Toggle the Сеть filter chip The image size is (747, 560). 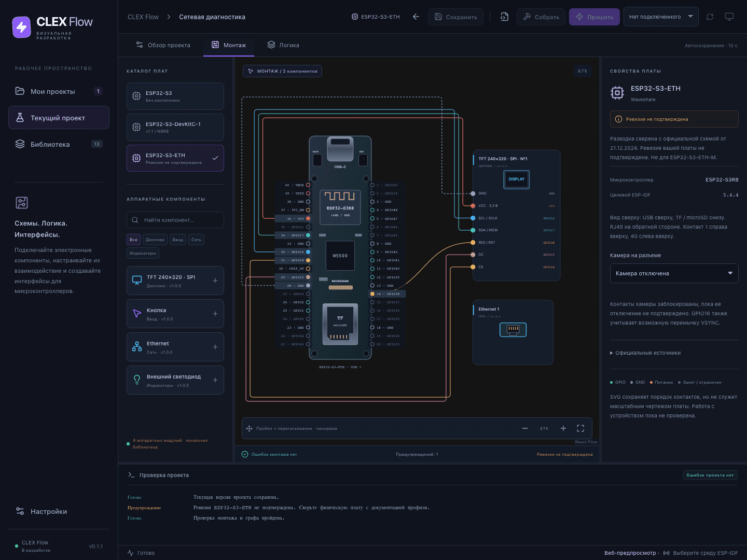coord(196,240)
